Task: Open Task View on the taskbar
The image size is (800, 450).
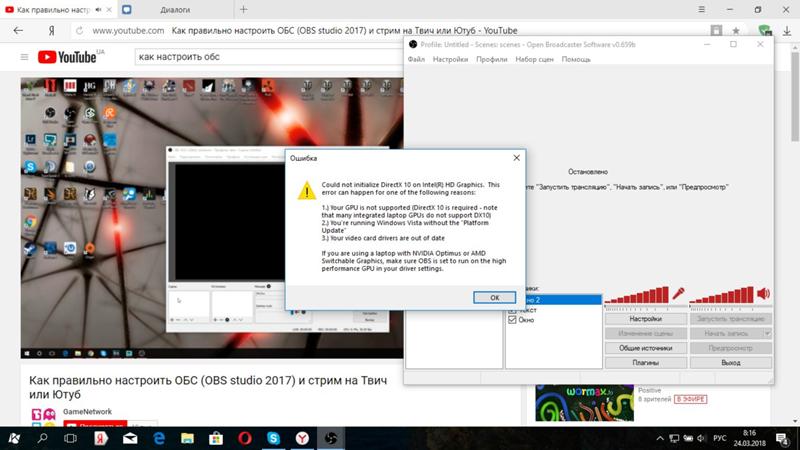Action: coord(70,438)
